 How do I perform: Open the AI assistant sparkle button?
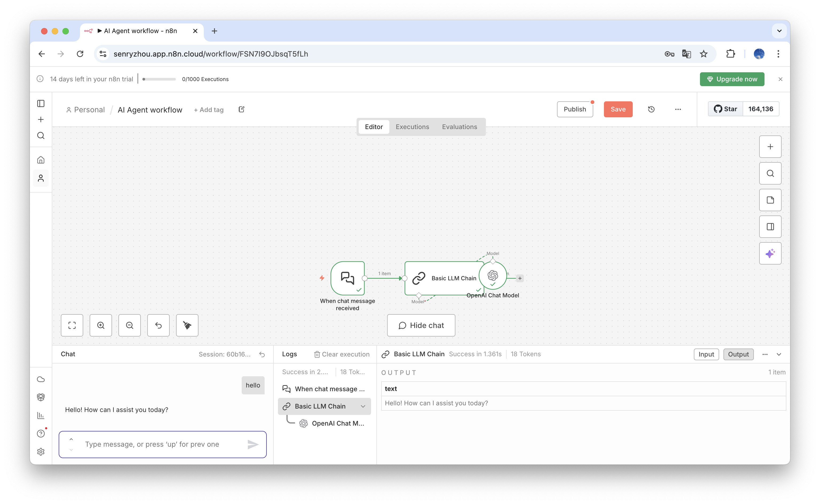[x=770, y=254]
